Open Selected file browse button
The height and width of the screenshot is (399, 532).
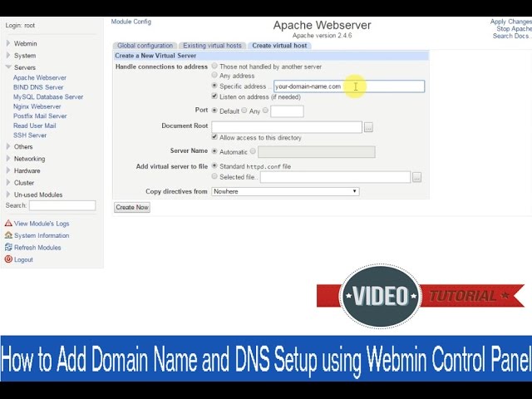(x=417, y=177)
